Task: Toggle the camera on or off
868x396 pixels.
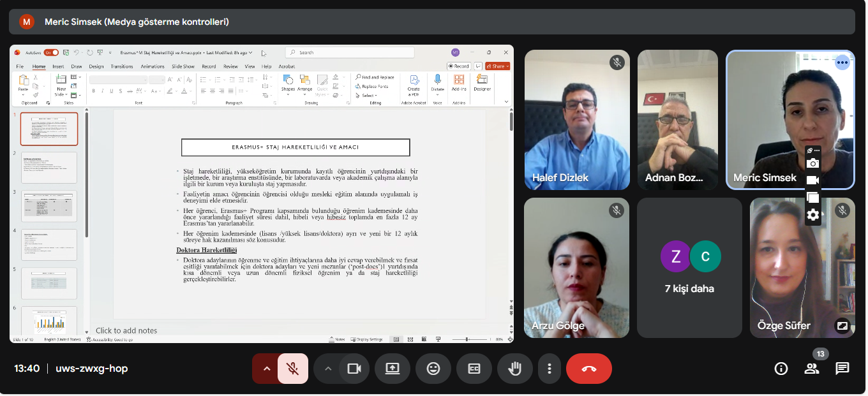Action: click(354, 369)
